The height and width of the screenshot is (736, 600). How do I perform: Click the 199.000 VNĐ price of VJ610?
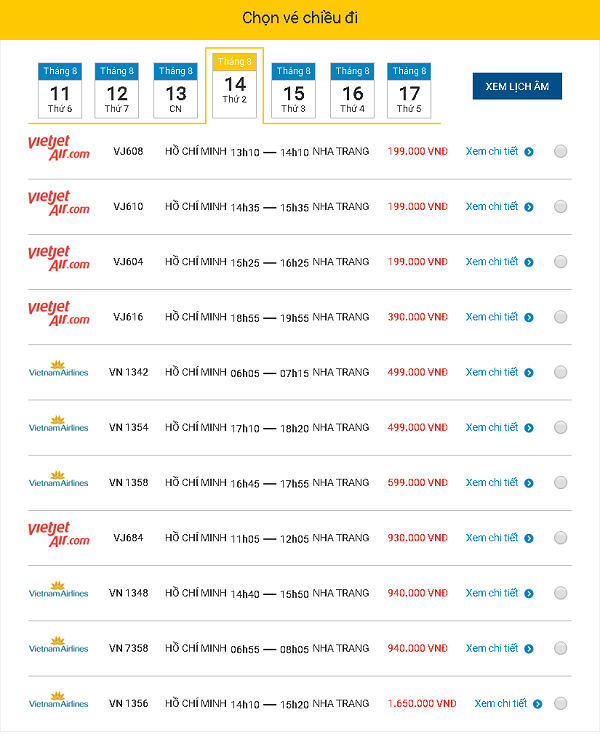(418, 207)
